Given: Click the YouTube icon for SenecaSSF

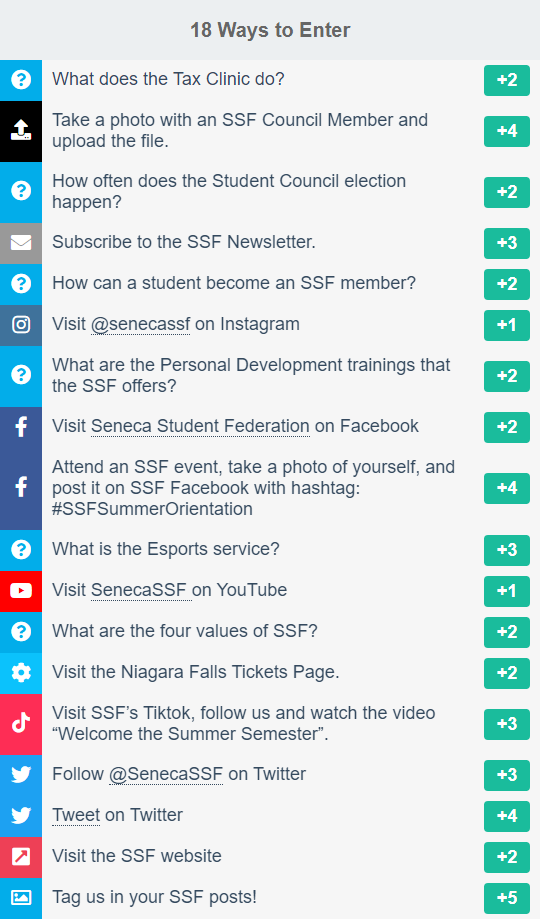Looking at the screenshot, I should (x=21, y=590).
